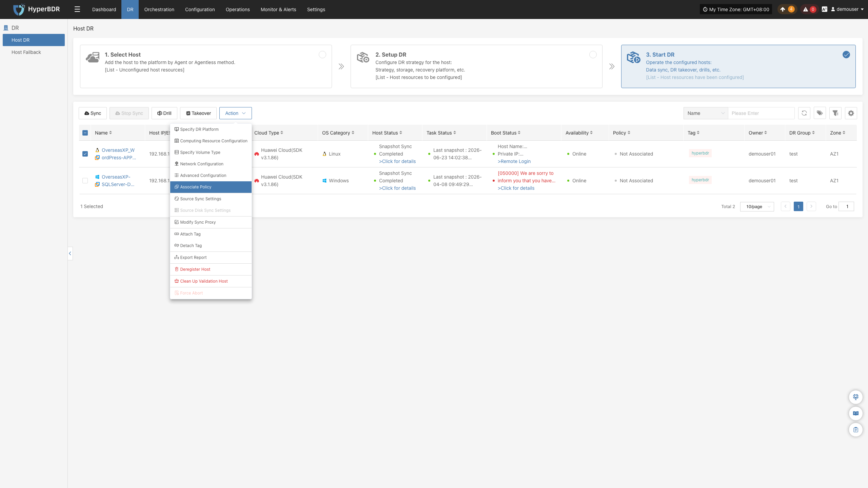Open table column settings gear
Image resolution: width=868 pixels, height=488 pixels.
pos(851,113)
